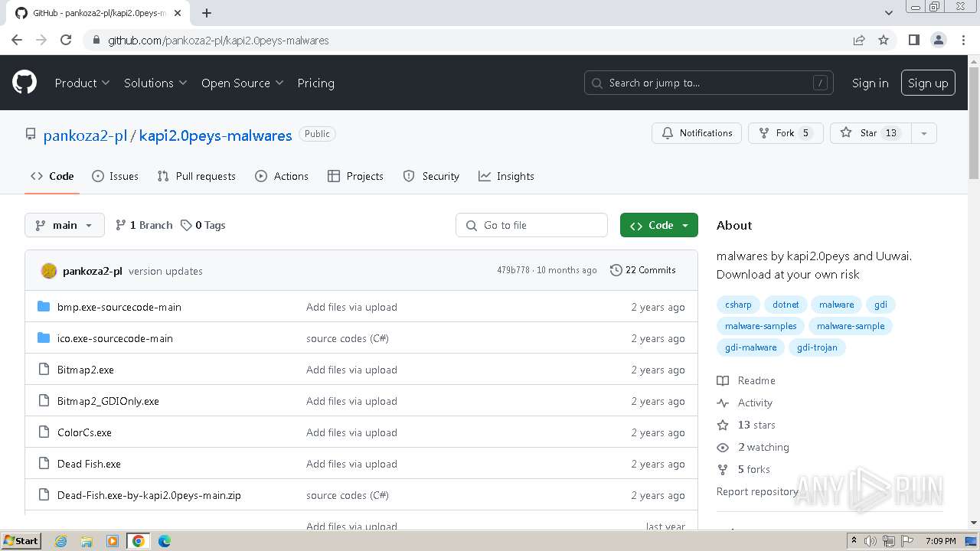Viewport: 980px width, 551px height.
Task: Open Windows Media Player from taskbar
Action: 113,541
